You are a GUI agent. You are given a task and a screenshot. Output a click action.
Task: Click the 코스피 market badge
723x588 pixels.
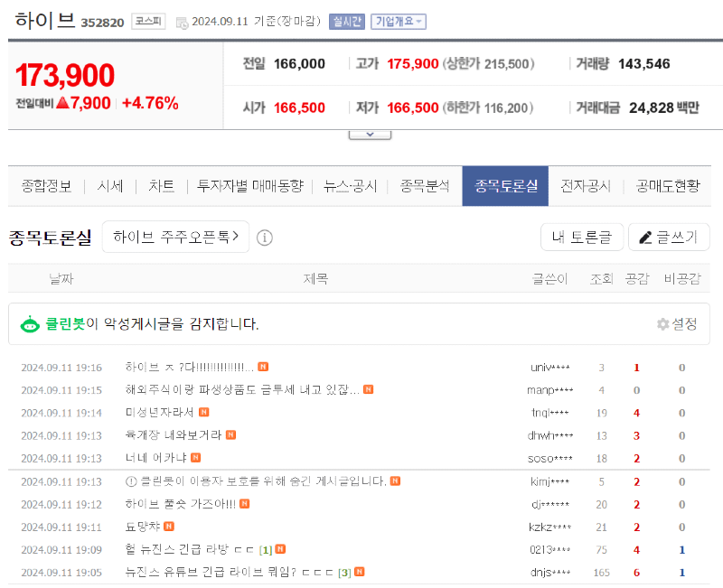(x=148, y=21)
